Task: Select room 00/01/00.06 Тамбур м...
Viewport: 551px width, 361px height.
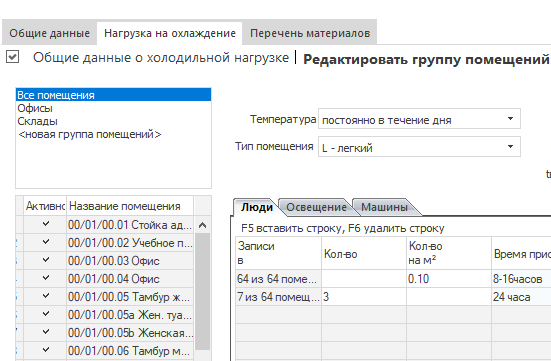Action: pyautogui.click(x=130, y=350)
